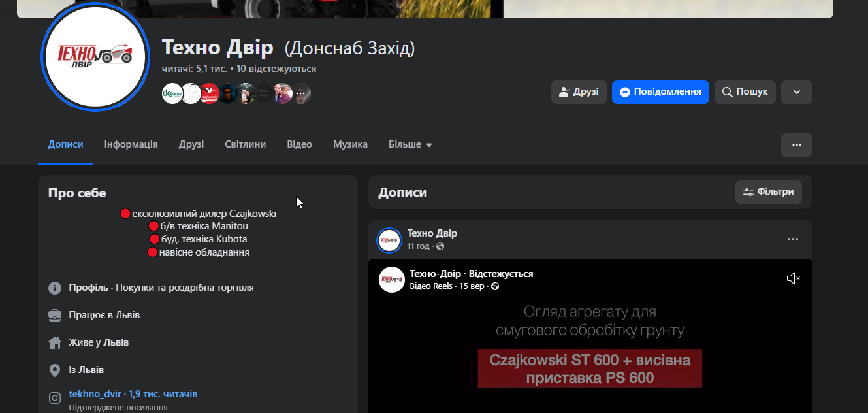The width and height of the screenshot is (868, 413).
Task: Open the Фільтри posts filter button
Action: click(769, 192)
